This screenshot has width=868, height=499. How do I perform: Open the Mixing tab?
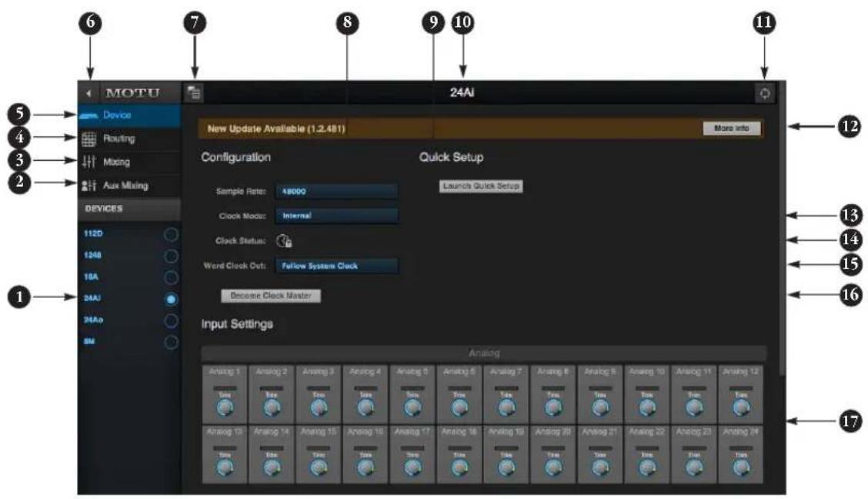tap(129, 162)
